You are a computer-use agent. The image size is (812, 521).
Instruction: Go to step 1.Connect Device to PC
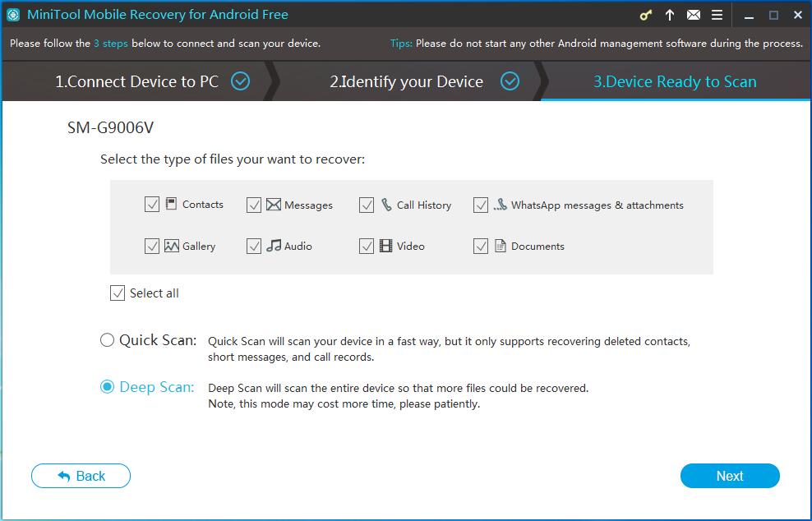(x=137, y=81)
